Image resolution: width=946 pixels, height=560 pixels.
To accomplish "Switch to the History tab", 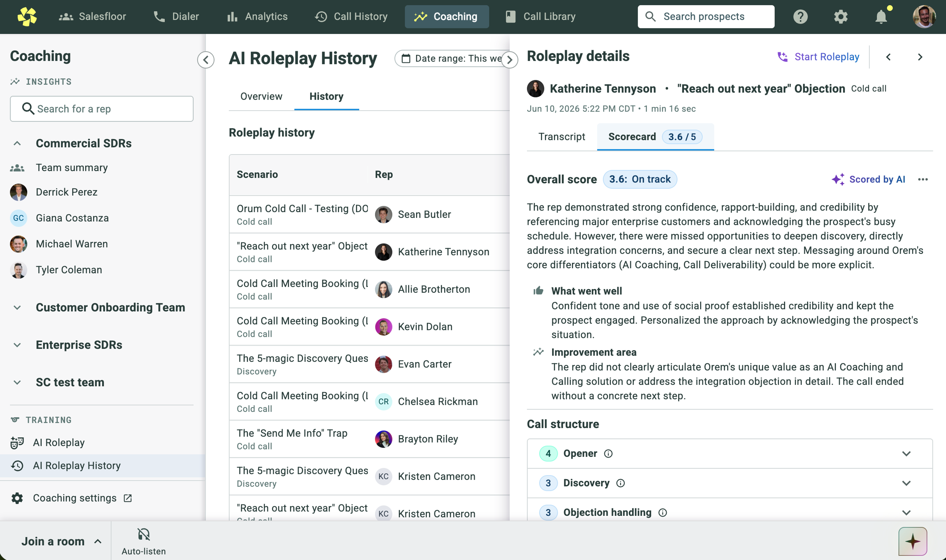I will [x=326, y=97].
